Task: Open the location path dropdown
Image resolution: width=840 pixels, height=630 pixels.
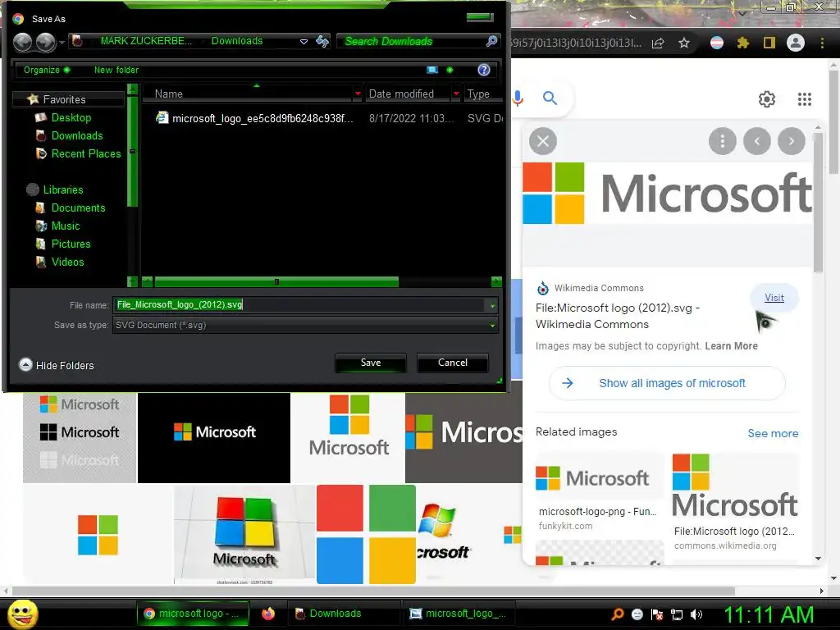Action: click(x=304, y=41)
